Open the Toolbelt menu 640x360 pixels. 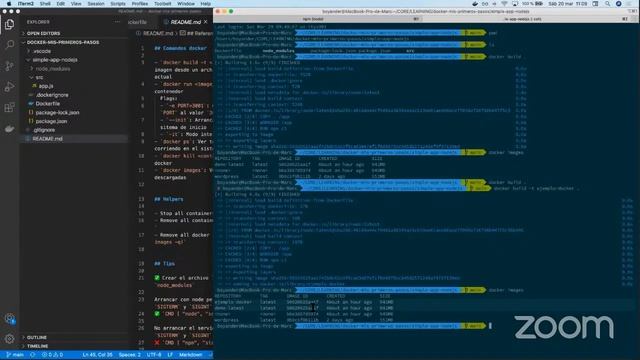pos(162,4)
